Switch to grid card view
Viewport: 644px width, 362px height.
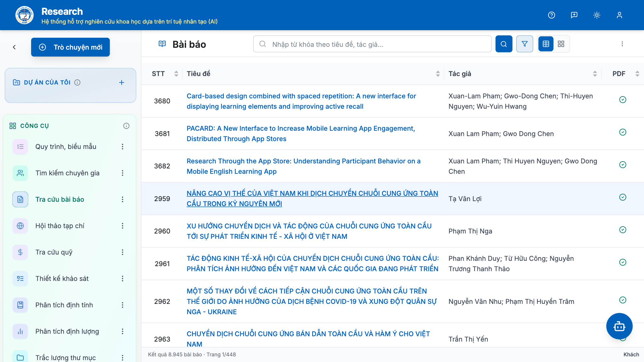coord(561,44)
